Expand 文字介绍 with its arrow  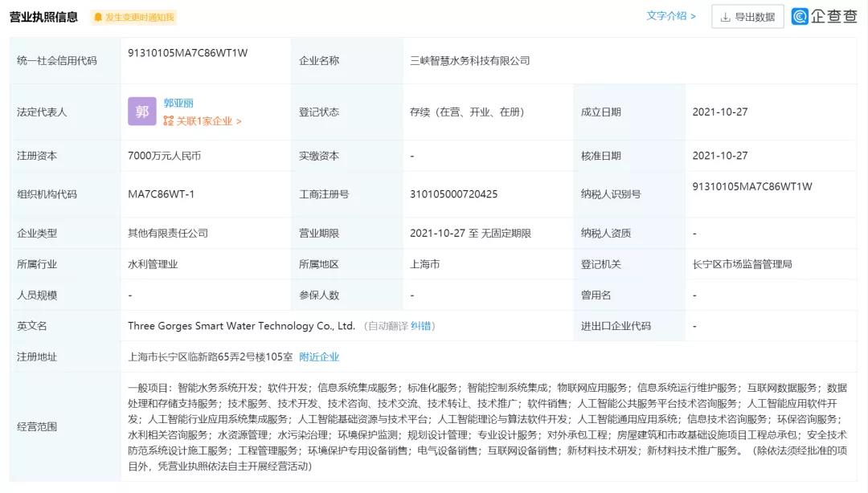692,16
